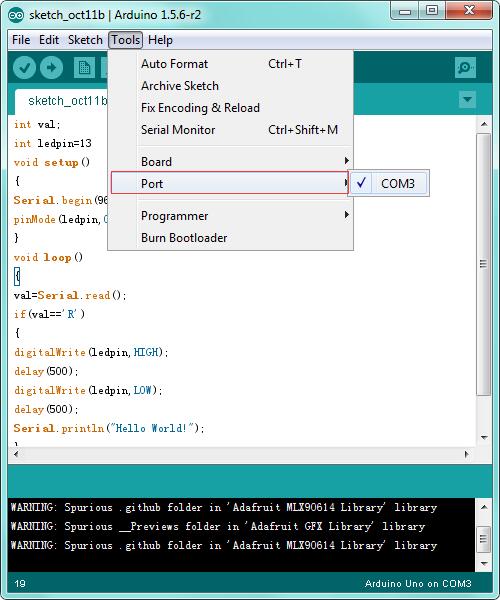Image resolution: width=500 pixels, height=600 pixels.
Task: Click the console vertical scrollbar thumb
Action: [x=484, y=539]
